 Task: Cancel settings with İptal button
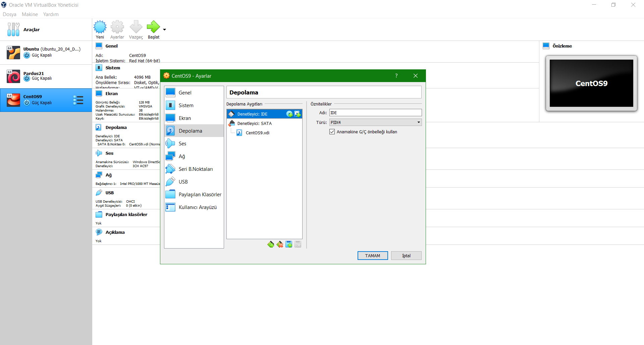point(406,256)
